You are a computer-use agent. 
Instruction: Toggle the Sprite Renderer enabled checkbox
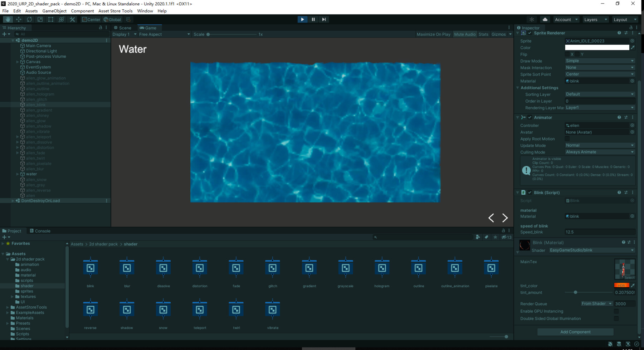(530, 33)
